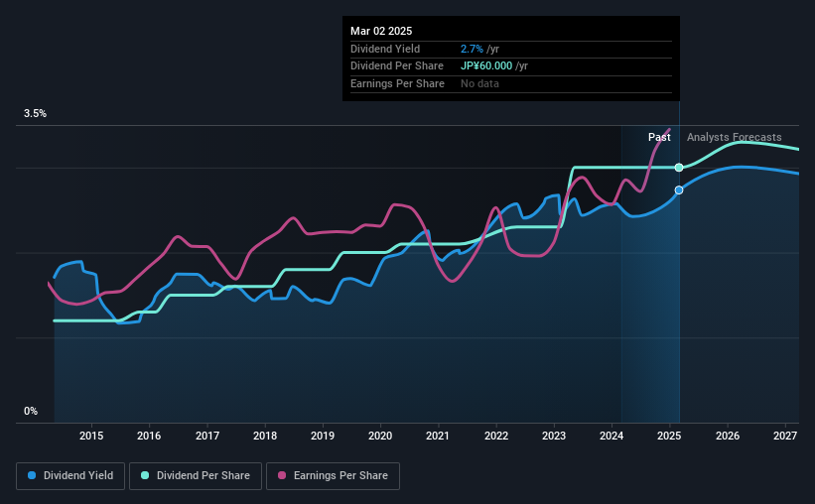The image size is (815, 504).
Task: Click the 2027 x-axis label
Action: pyautogui.click(x=785, y=436)
